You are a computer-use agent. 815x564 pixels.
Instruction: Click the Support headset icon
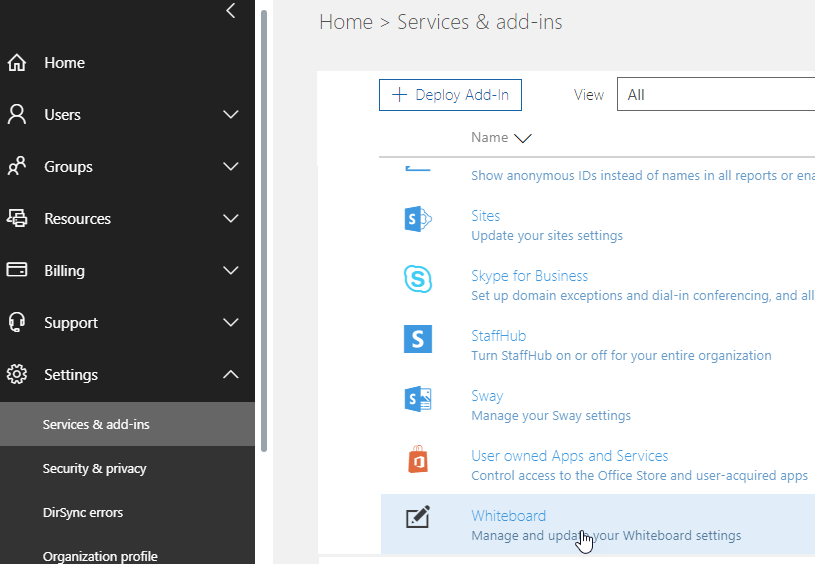coord(17,323)
